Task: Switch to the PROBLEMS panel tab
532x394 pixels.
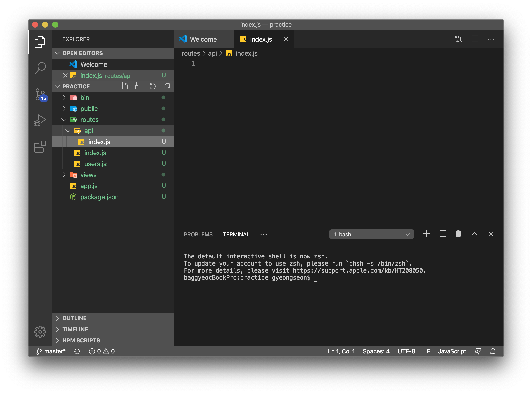Action: [198, 234]
